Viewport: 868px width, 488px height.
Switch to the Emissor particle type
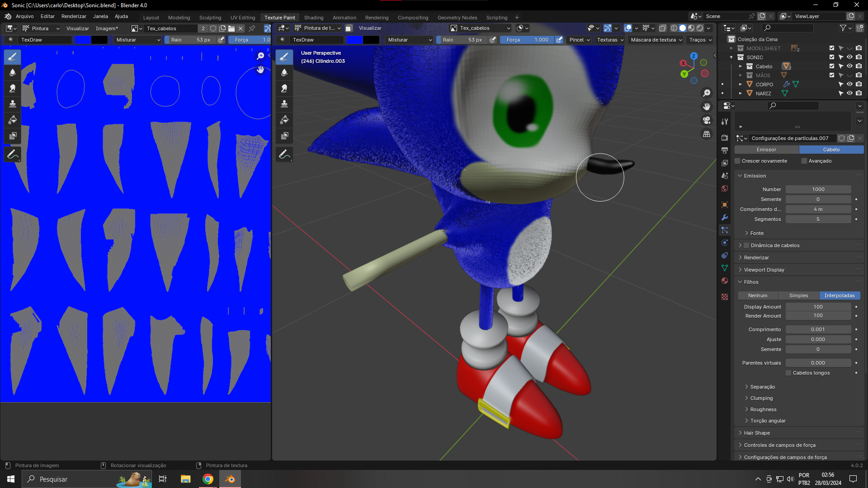click(766, 150)
